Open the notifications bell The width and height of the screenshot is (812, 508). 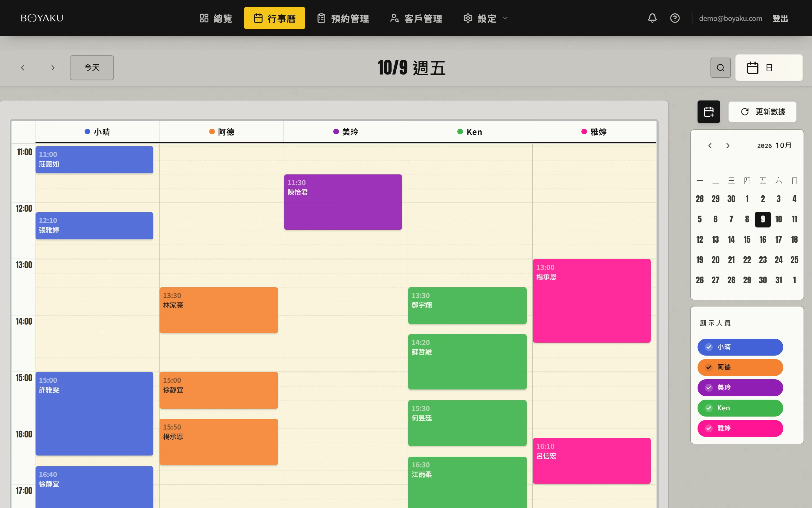pyautogui.click(x=652, y=18)
